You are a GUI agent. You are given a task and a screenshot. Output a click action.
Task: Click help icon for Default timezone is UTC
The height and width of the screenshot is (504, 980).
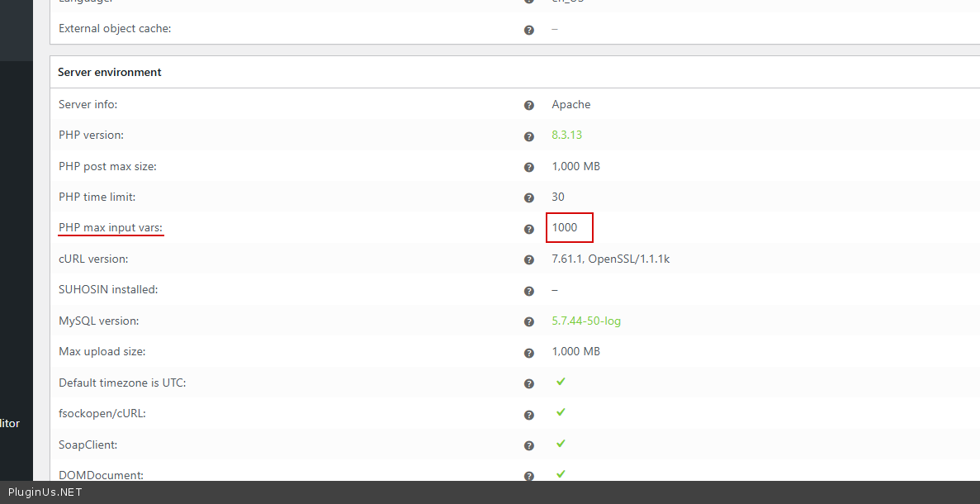pos(529,384)
